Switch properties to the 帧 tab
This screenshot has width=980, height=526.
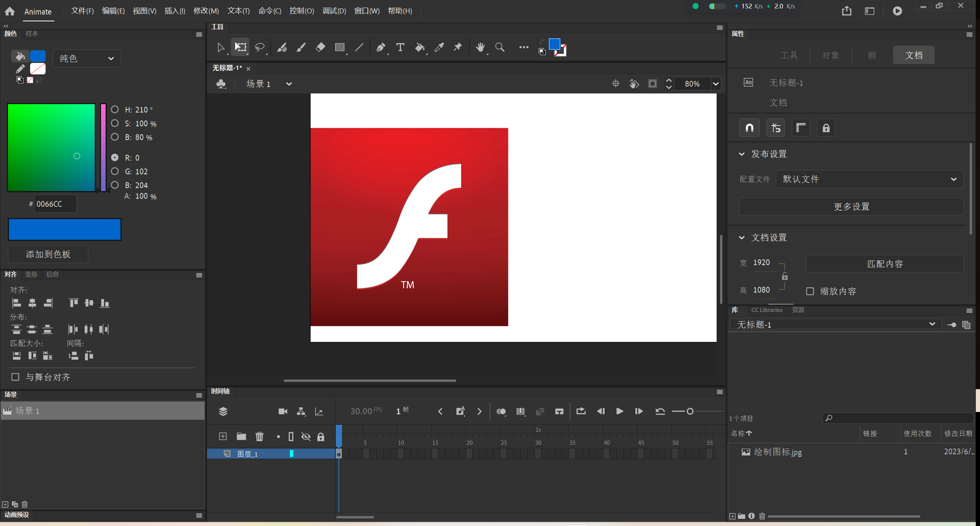[872, 55]
